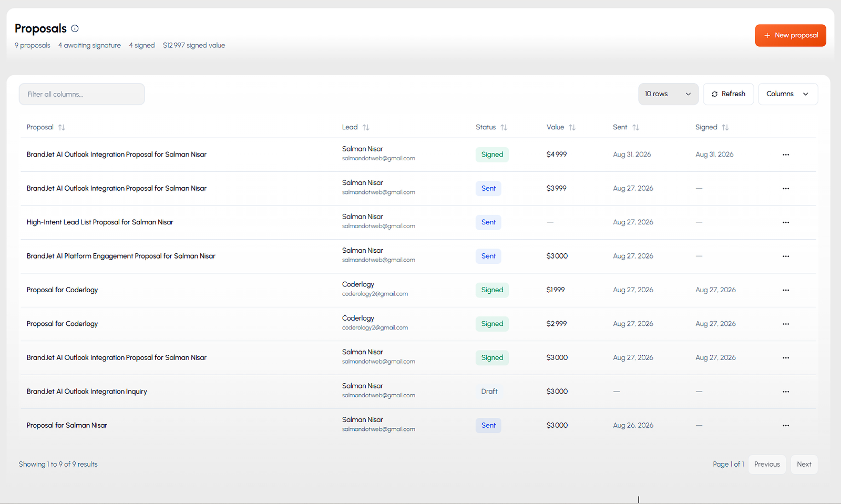Viewport: 841px width, 504px height.
Task: Sort by Sent column arrows
Action: (635, 127)
